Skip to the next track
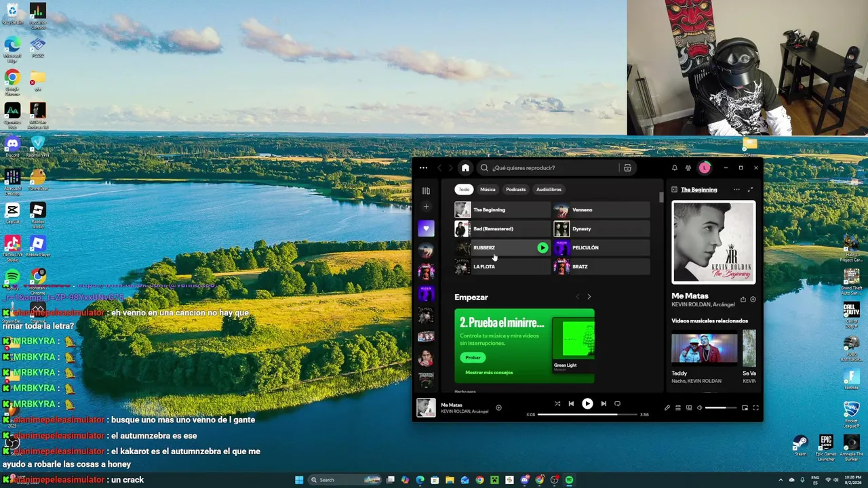Image resolution: width=868 pixels, height=488 pixels. point(604,404)
